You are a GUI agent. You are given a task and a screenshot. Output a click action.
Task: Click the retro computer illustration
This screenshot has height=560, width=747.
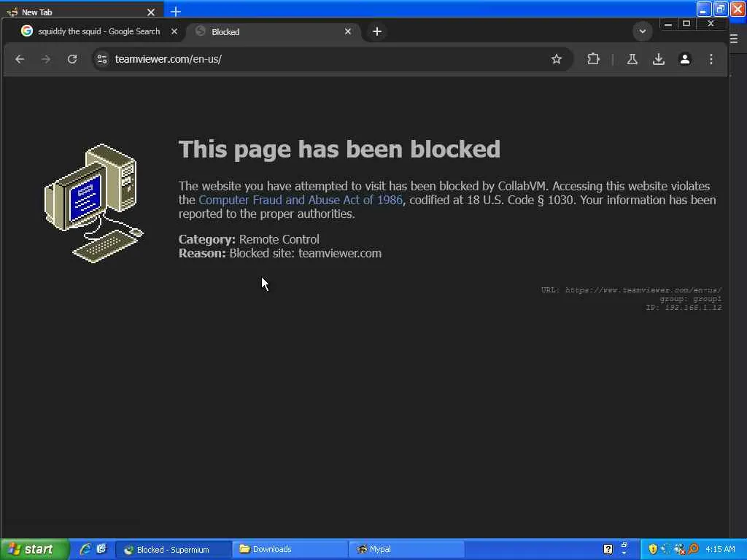[x=94, y=203]
